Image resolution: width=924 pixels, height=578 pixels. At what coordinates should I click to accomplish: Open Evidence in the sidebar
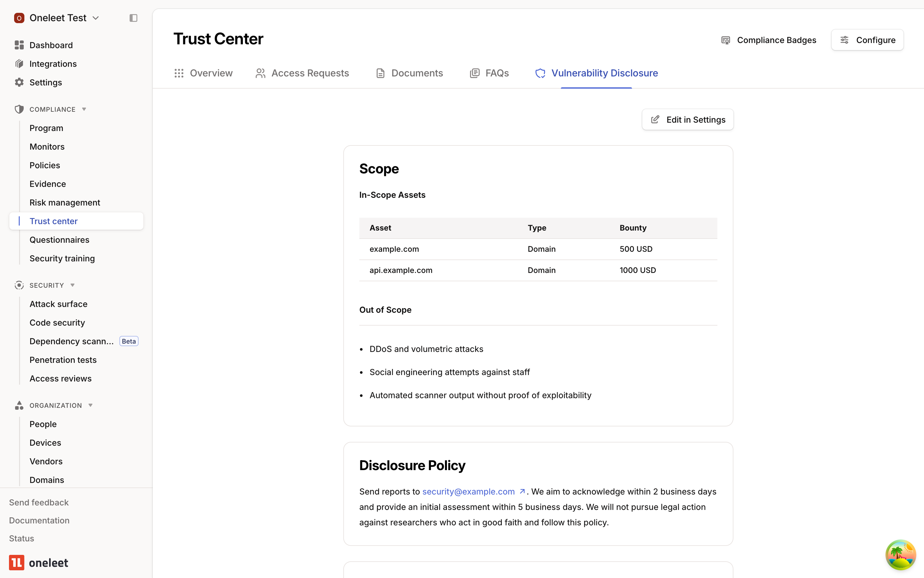click(48, 184)
